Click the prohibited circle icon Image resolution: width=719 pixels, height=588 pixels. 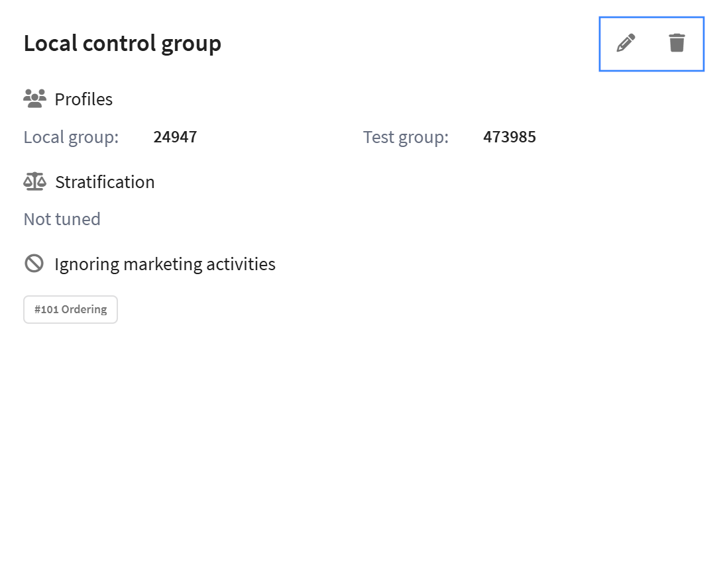(34, 264)
